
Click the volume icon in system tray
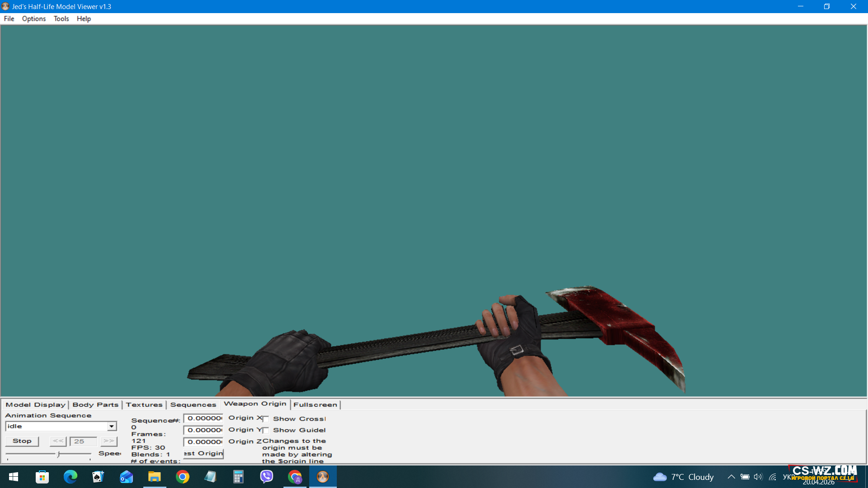click(x=758, y=477)
